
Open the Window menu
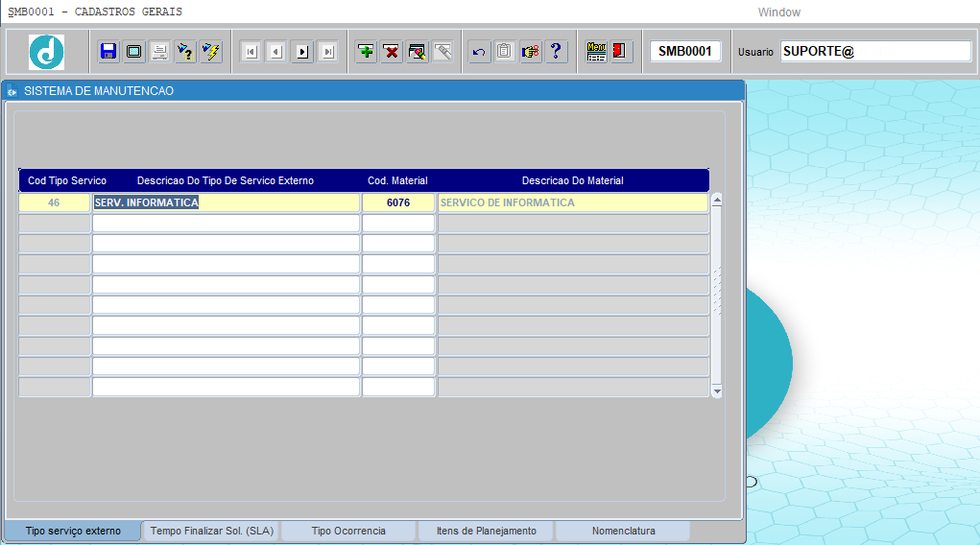778,12
